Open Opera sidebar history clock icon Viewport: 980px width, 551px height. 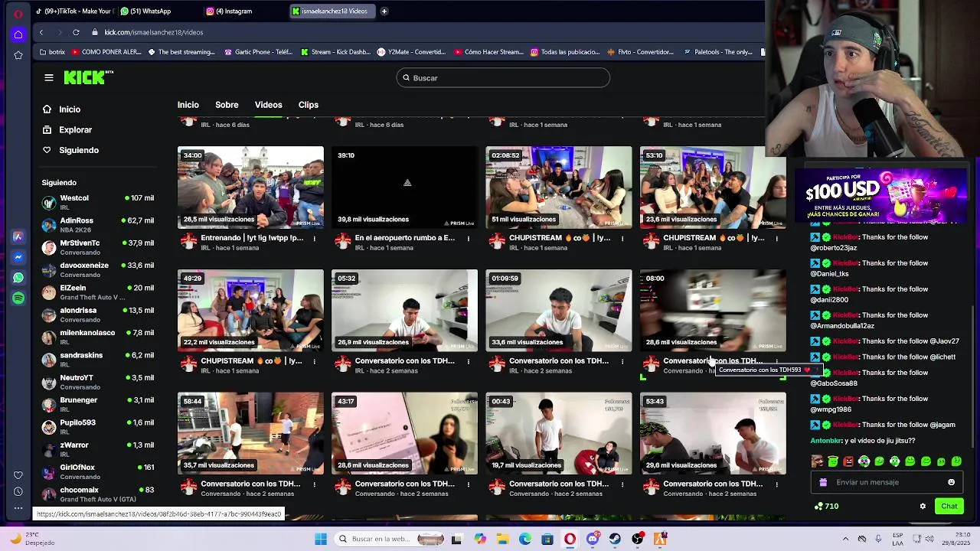[x=18, y=491]
